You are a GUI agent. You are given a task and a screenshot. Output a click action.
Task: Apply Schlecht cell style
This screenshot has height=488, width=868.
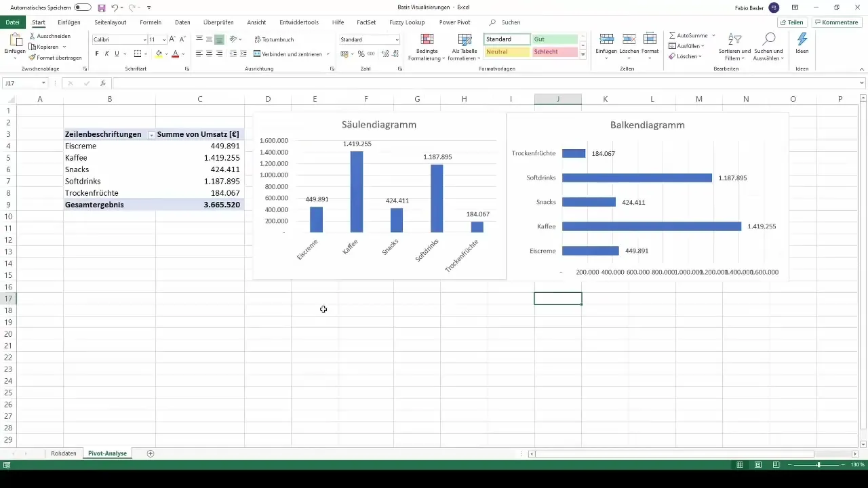(554, 52)
